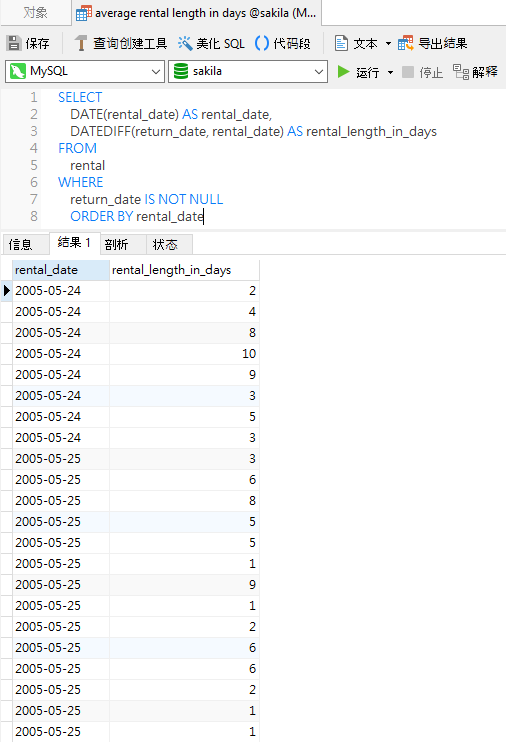Open the Info (信息) tab
This screenshot has width=506, height=742.
pos(25,244)
